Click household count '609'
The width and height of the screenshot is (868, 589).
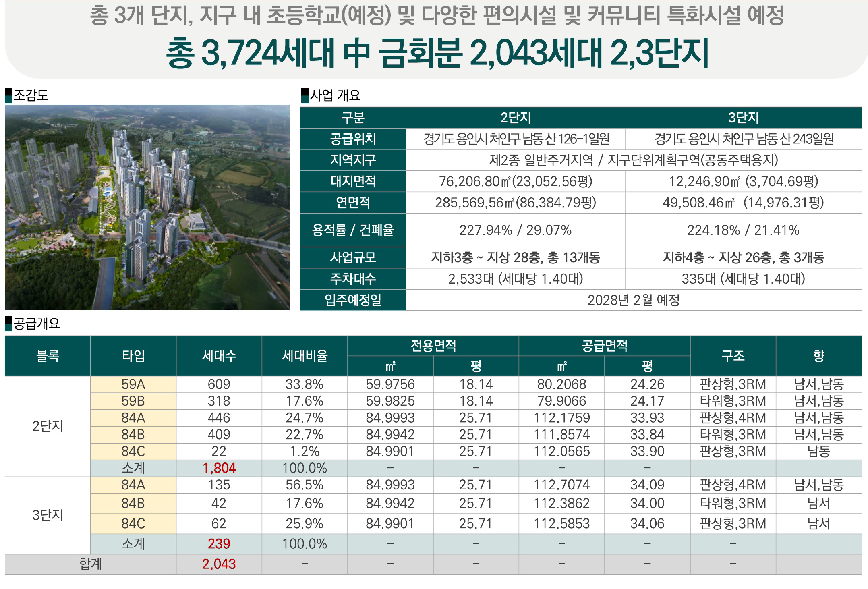219,384
